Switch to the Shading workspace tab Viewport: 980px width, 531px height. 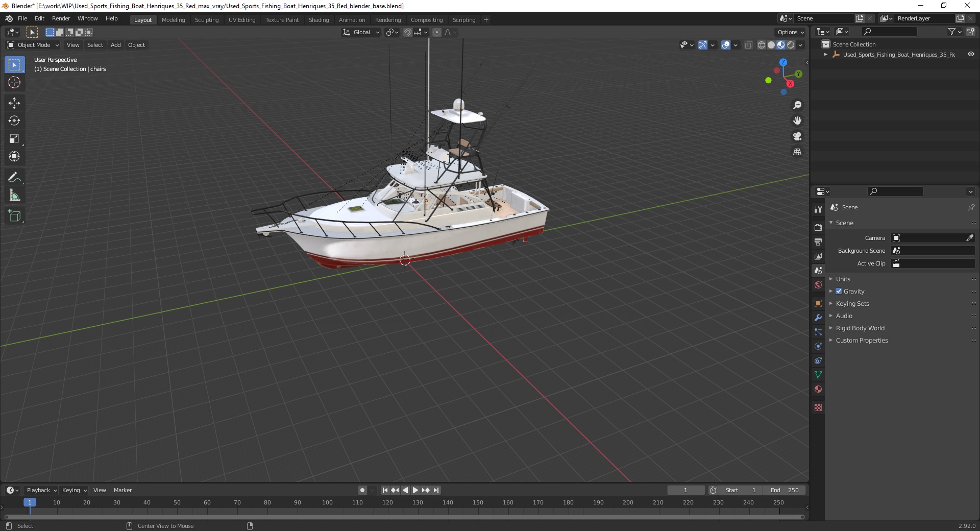click(x=318, y=20)
